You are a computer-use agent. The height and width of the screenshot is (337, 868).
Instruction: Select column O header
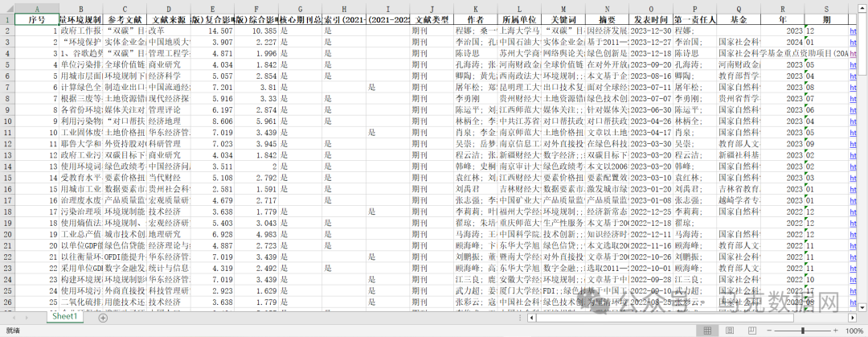(650, 9)
